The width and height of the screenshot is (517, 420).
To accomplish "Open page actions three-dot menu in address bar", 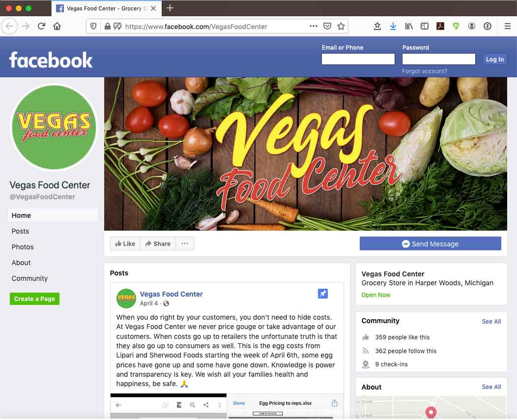I will (x=314, y=26).
